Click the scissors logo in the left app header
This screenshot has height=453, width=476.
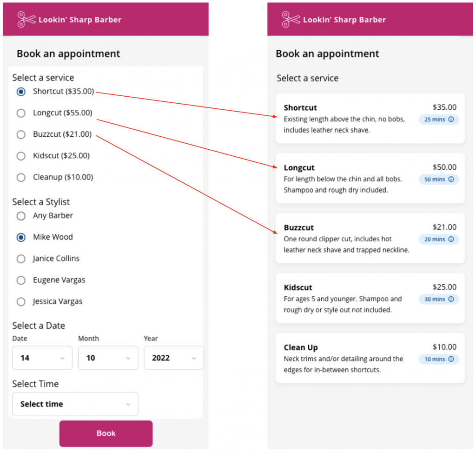click(x=26, y=20)
